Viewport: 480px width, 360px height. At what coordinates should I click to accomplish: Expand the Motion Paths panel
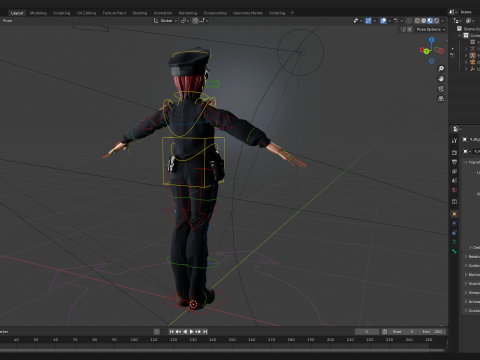[472, 274]
